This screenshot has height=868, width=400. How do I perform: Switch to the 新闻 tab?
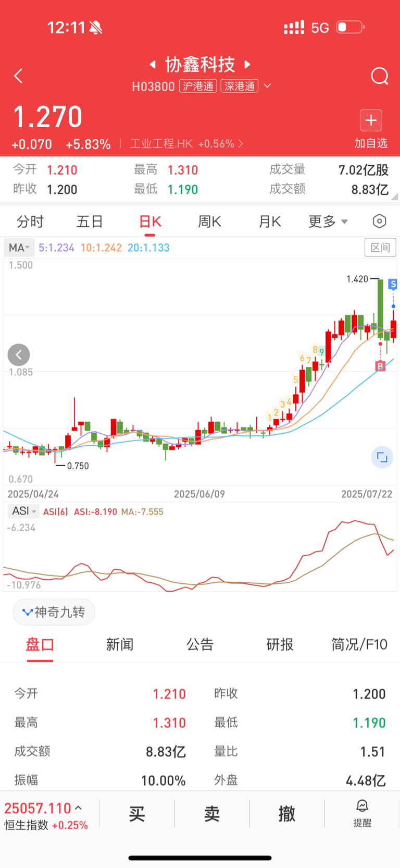pyautogui.click(x=120, y=645)
